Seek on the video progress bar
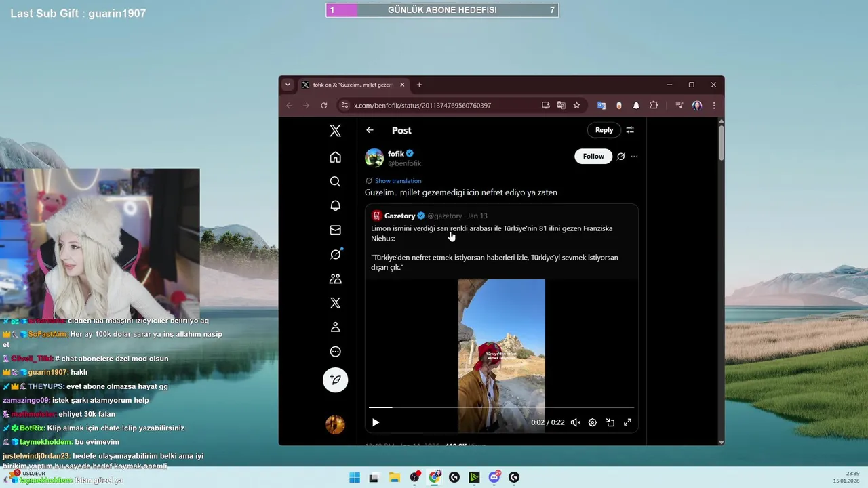868x488 pixels. point(502,407)
